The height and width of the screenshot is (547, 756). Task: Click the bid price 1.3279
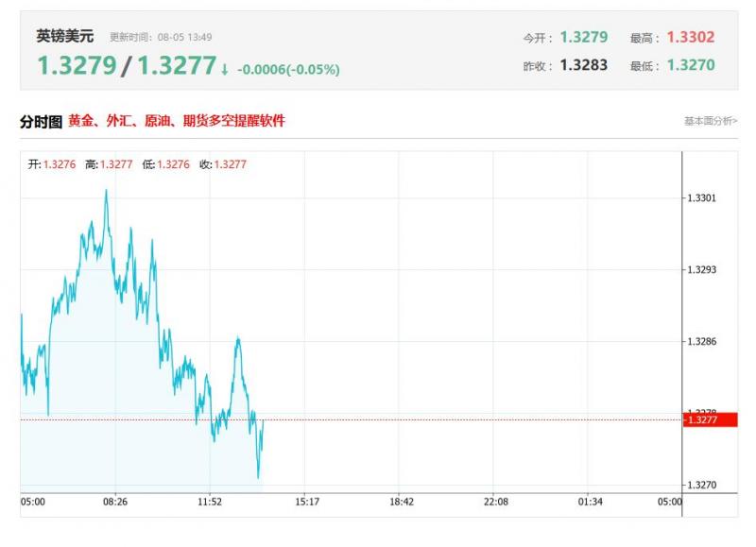(x=77, y=65)
